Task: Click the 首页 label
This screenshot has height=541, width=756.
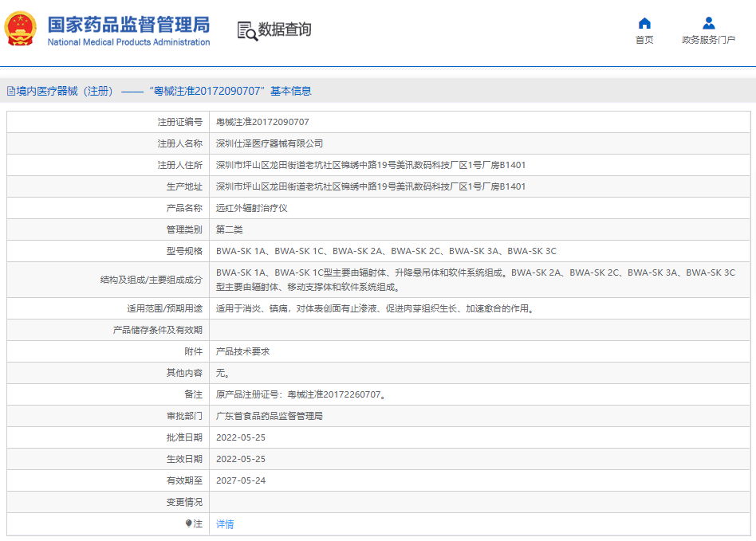Action: (644, 40)
